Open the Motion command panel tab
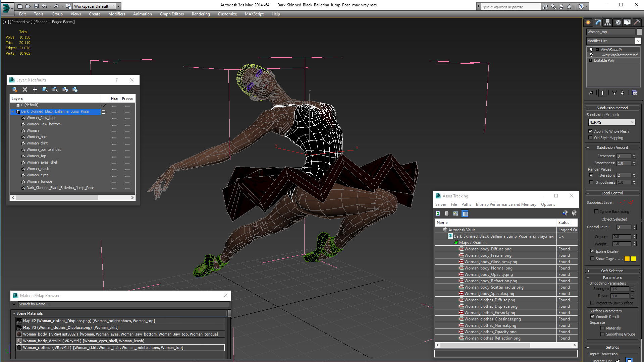Screen dimensions: 644x362 [618, 22]
